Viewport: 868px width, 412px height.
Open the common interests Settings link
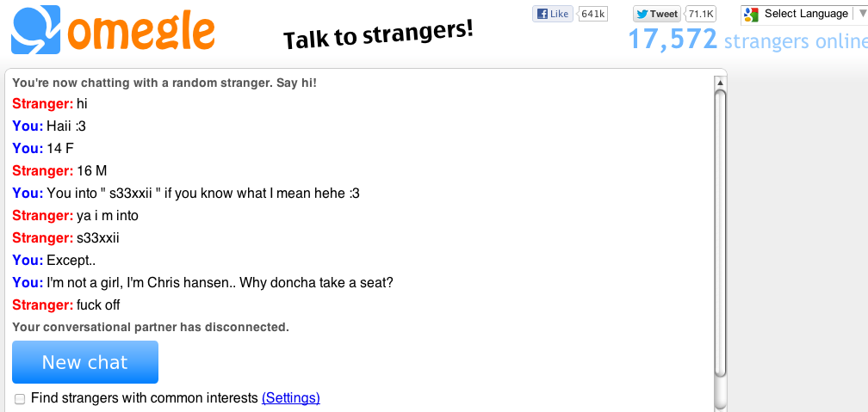(x=290, y=398)
